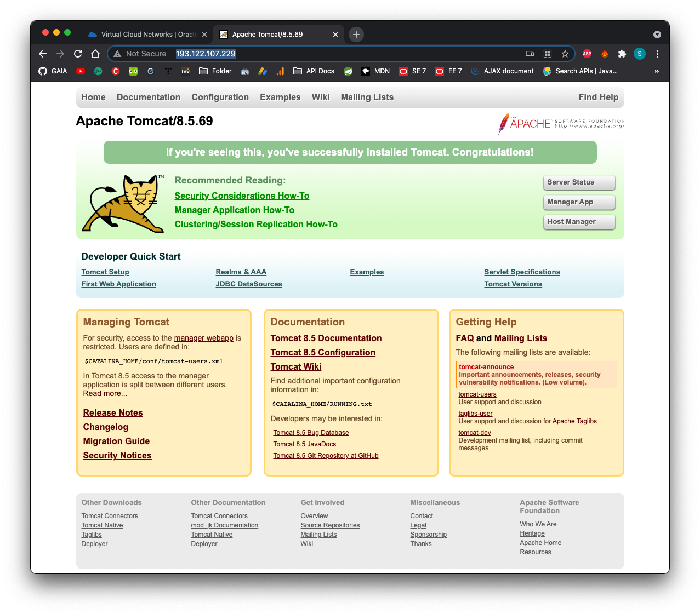Open the GAIA GitHub bookmark
The image size is (700, 614).
[x=53, y=71]
